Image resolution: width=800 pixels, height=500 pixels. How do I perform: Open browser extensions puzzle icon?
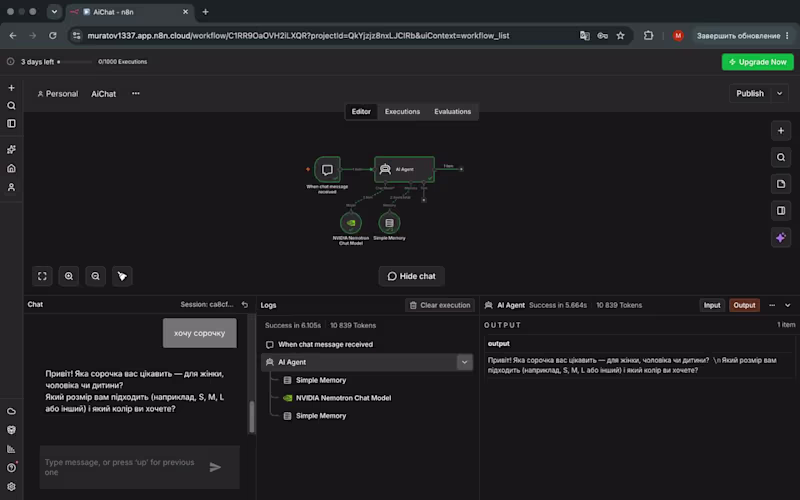[x=648, y=36]
